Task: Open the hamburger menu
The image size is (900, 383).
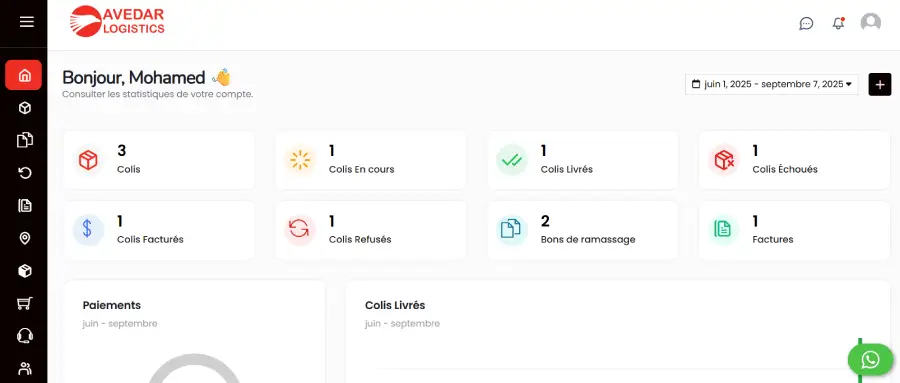Action: tap(26, 22)
